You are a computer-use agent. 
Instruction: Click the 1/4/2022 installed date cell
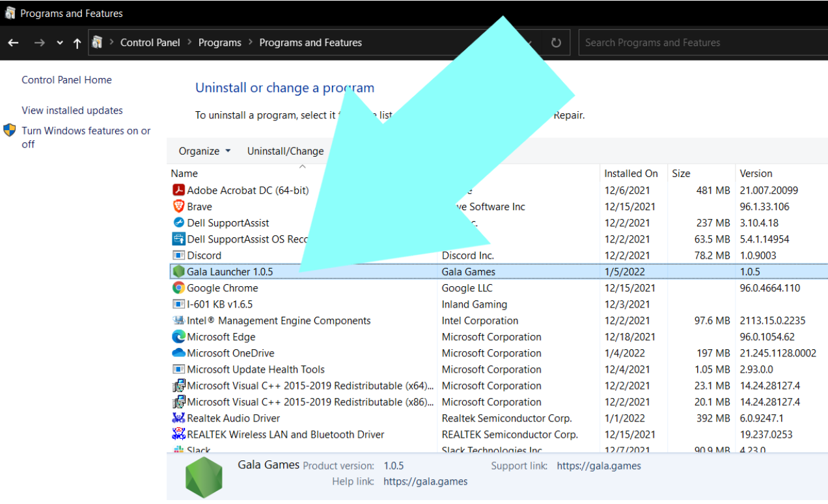pos(624,353)
